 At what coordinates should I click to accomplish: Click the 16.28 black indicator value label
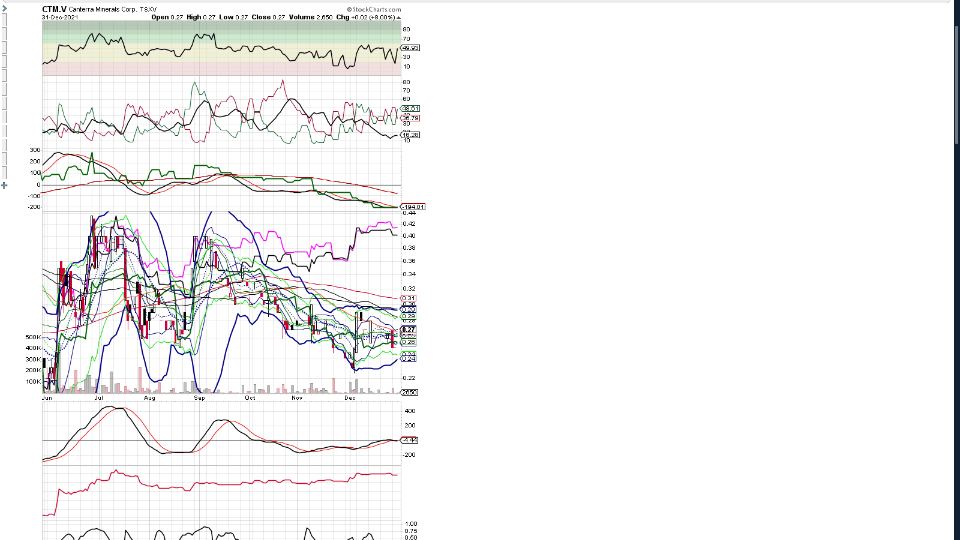[x=410, y=134]
